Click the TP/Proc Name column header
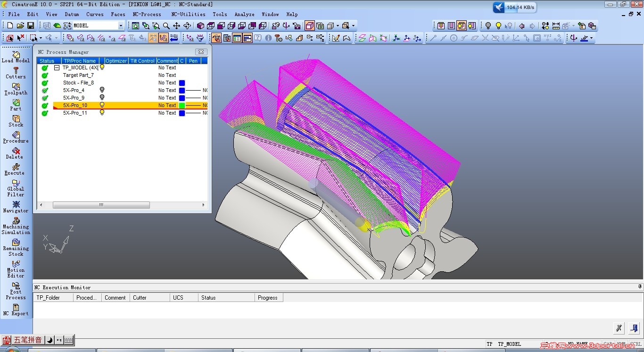 coord(80,61)
